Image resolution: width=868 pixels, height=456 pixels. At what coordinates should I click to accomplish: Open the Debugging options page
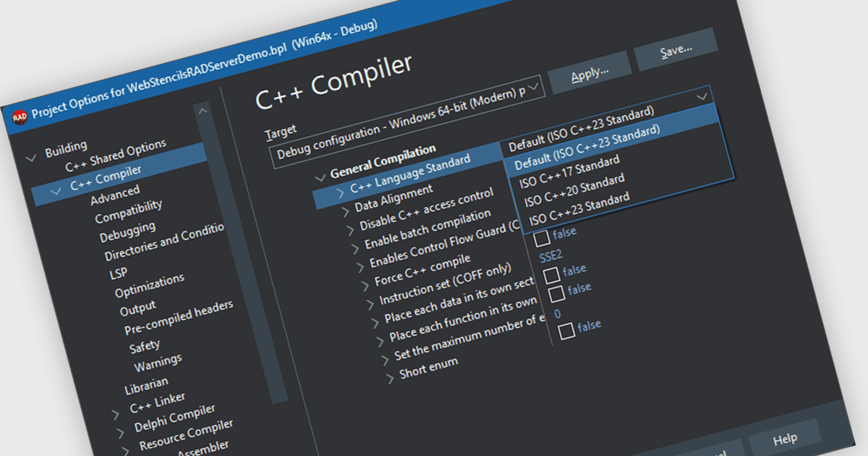click(x=127, y=232)
